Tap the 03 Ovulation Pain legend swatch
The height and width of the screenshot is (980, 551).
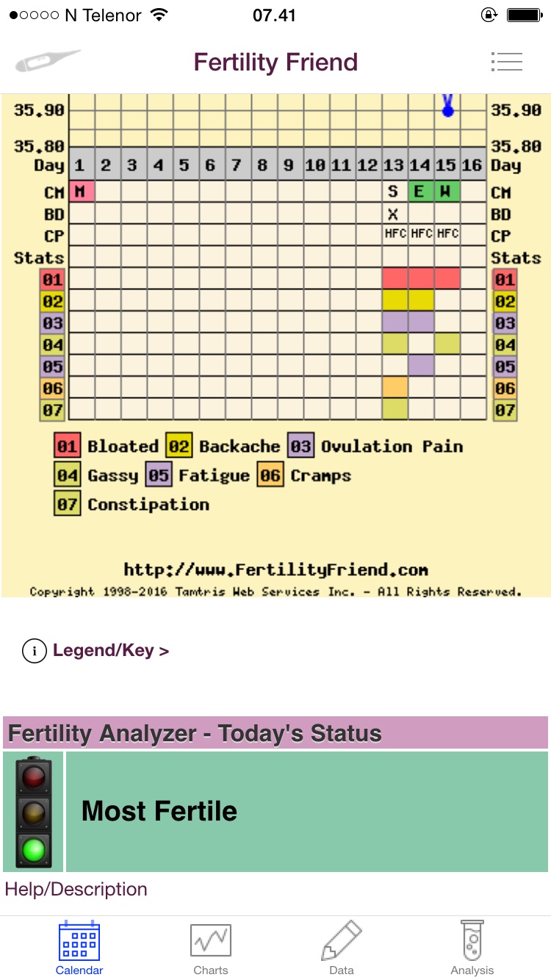click(300, 447)
